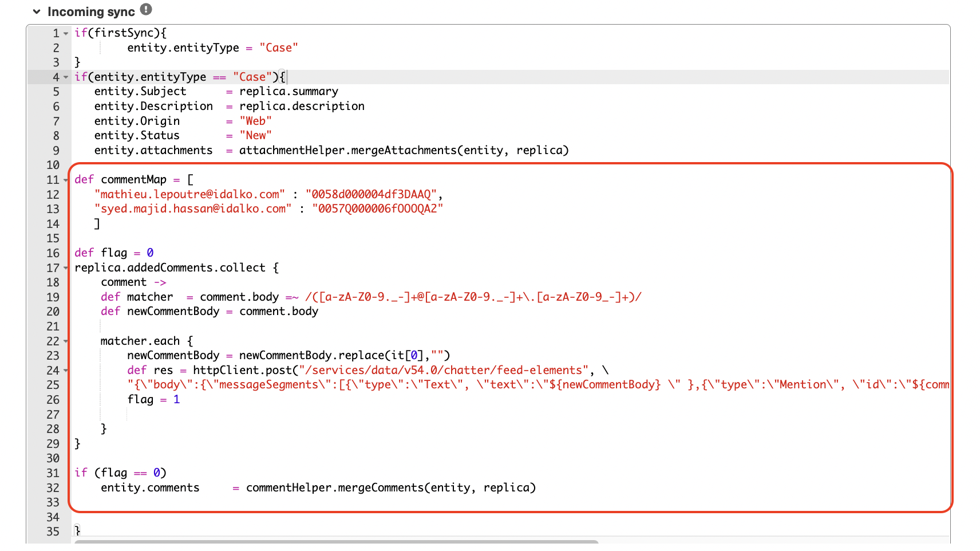Collapse the matcher.each block fold triangle

[x=65, y=341]
